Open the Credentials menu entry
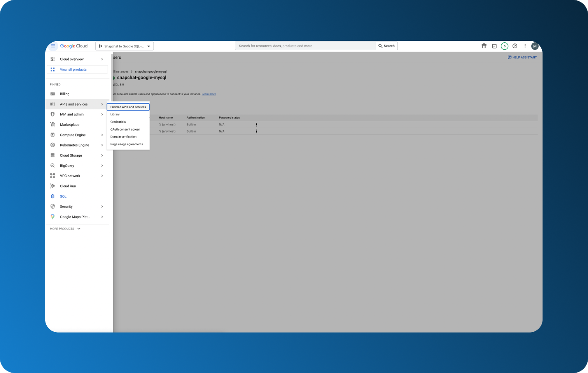Screen dimensions: 588x373 coord(118,122)
